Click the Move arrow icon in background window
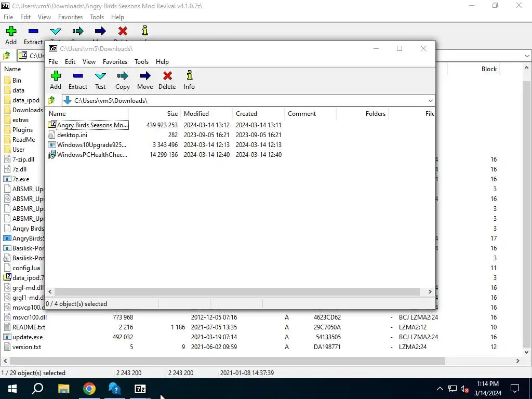This screenshot has width=532, height=399. pos(100,31)
